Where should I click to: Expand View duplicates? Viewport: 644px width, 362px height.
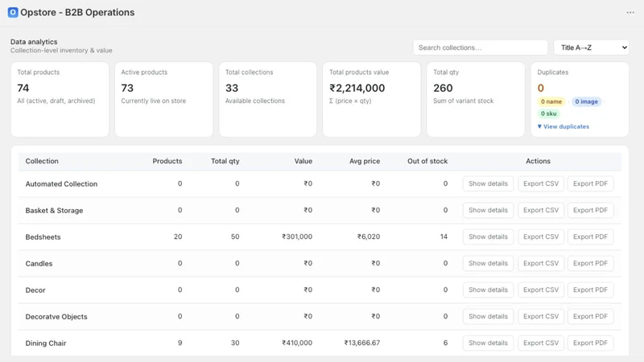[563, 126]
